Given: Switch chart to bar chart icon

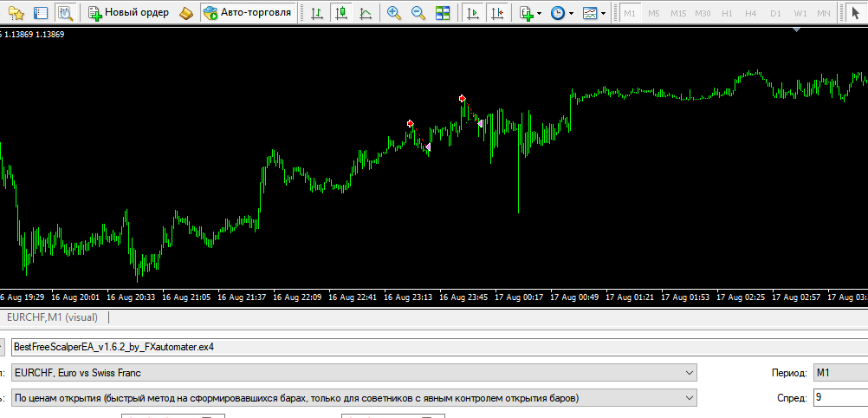Looking at the screenshot, I should point(317,13).
